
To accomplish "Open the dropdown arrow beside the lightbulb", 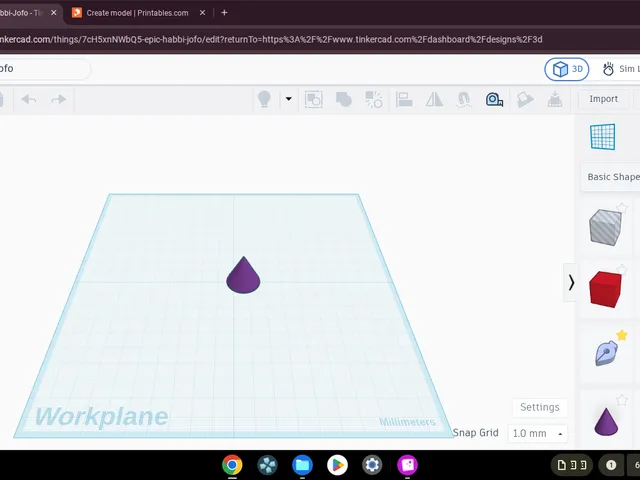I will coord(289,99).
